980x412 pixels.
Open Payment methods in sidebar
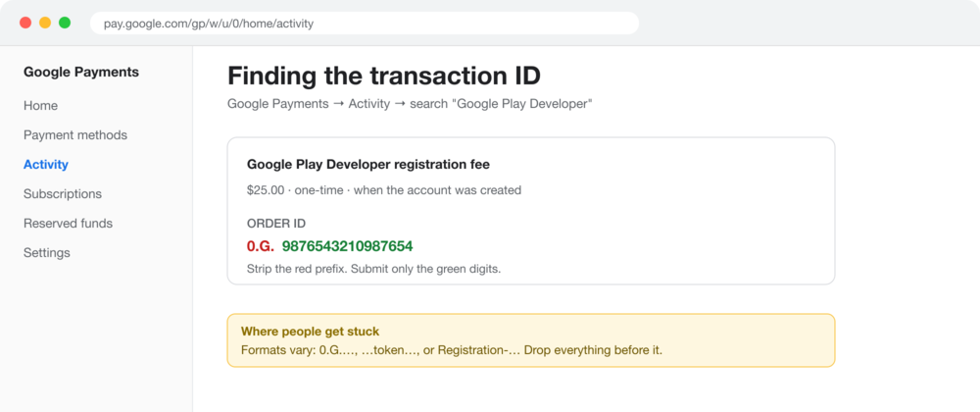click(75, 135)
